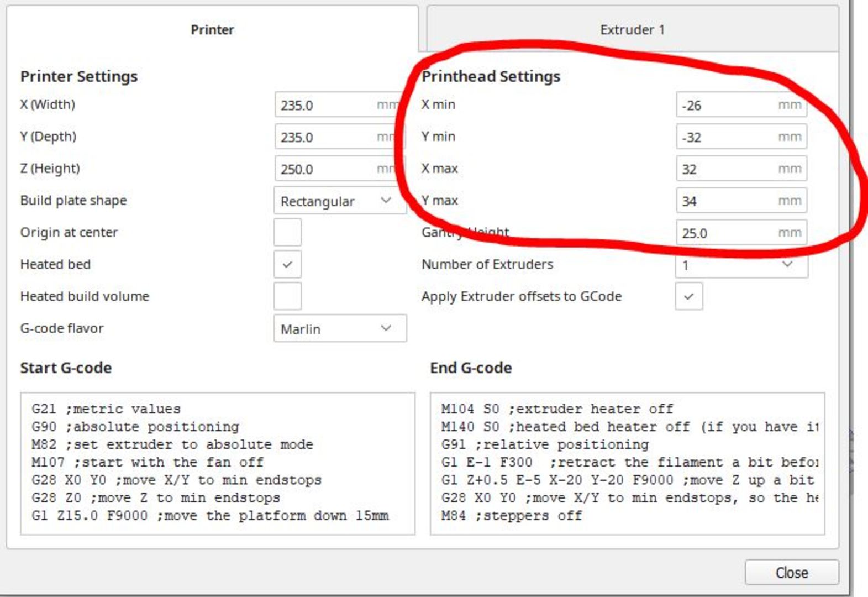Expand the Build plate shape dropdown
The height and width of the screenshot is (597, 868).
pos(339,201)
